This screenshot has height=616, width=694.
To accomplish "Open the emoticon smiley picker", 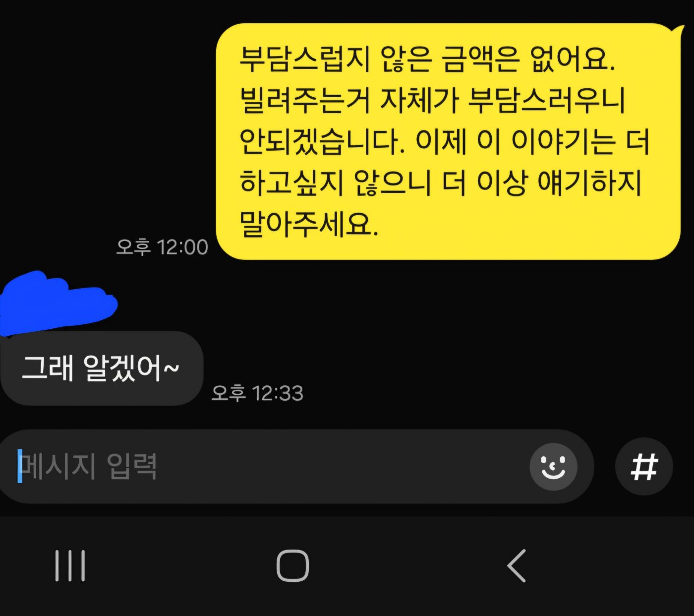I will point(553,467).
